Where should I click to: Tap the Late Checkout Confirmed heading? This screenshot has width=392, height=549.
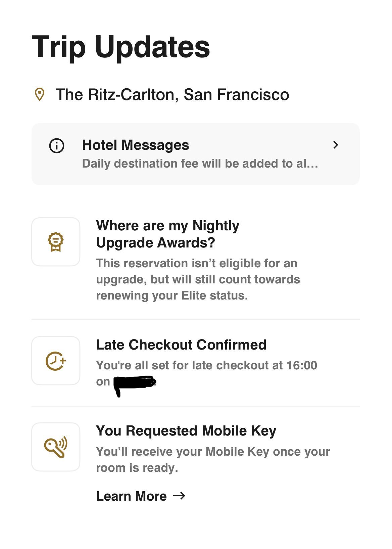(181, 345)
